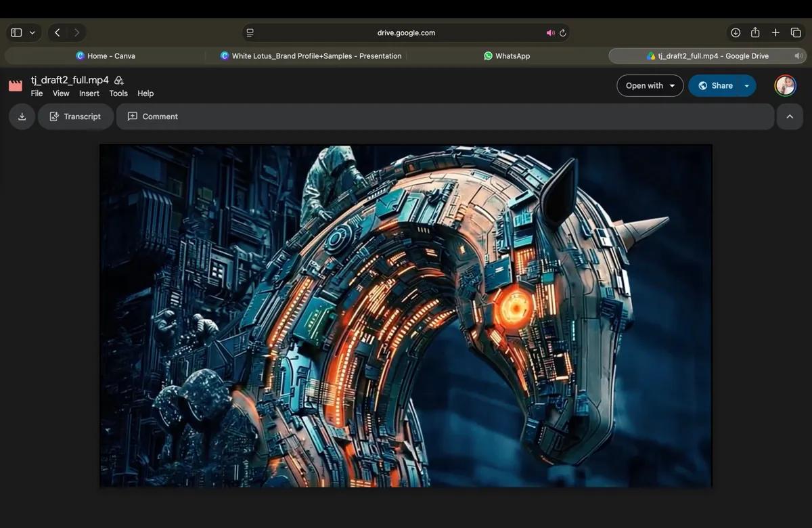Collapse the toolbar with the chevron

click(790, 116)
